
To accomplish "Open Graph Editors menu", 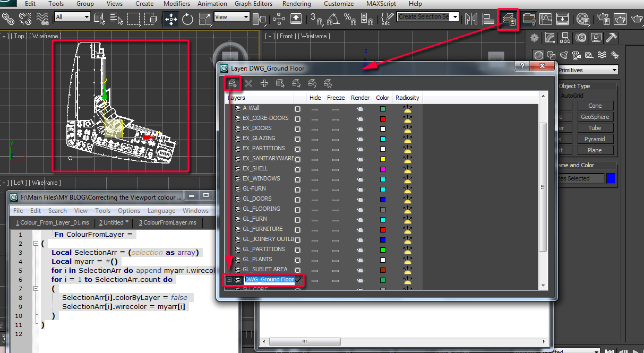I will point(253,4).
